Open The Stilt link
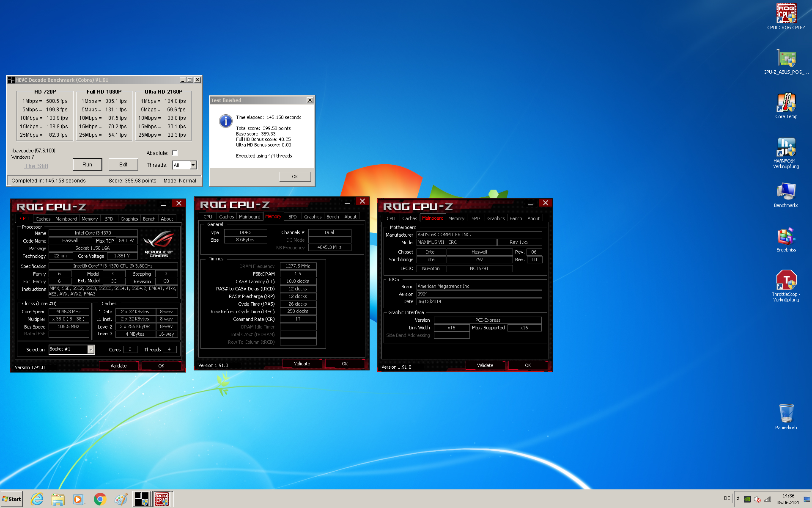The height and width of the screenshot is (508, 812). pos(36,166)
